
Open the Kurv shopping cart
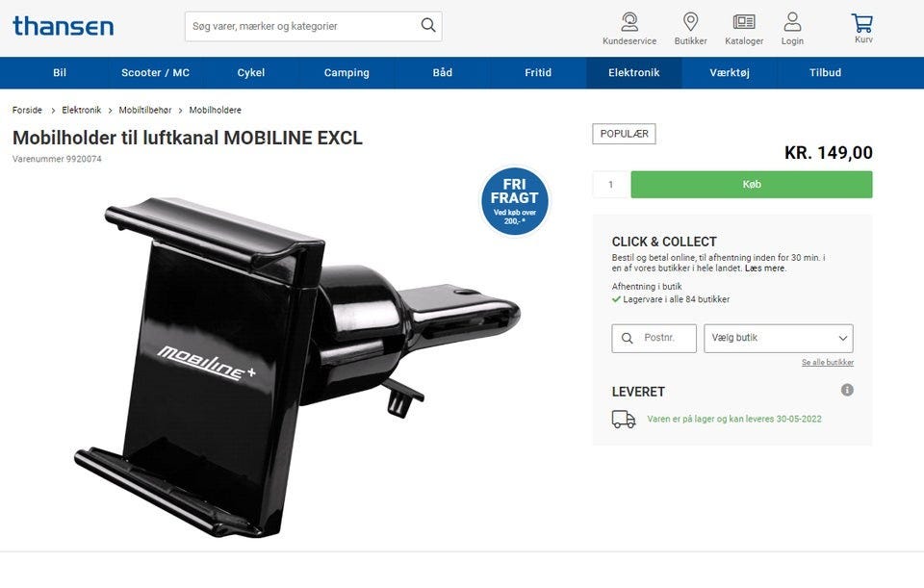click(x=862, y=23)
